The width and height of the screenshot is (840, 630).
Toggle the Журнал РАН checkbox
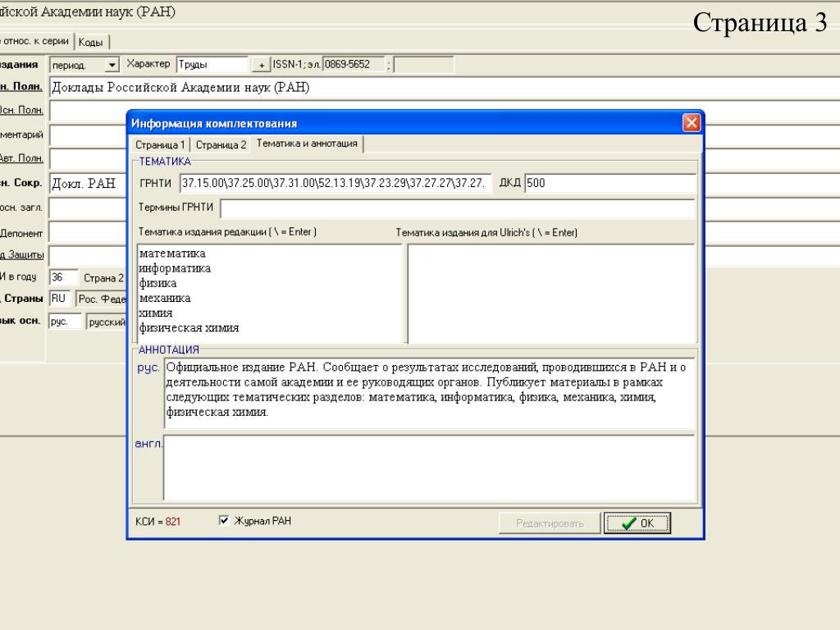coord(224,520)
